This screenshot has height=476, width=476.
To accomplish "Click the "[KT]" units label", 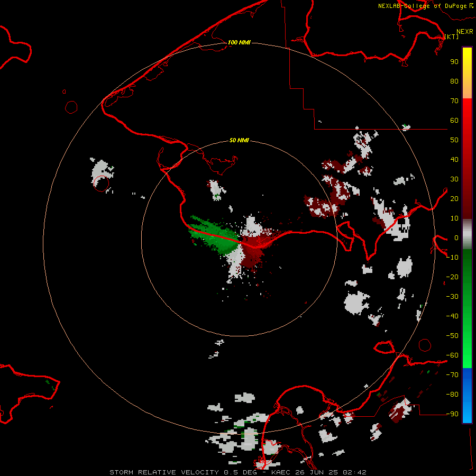I will point(452,36).
